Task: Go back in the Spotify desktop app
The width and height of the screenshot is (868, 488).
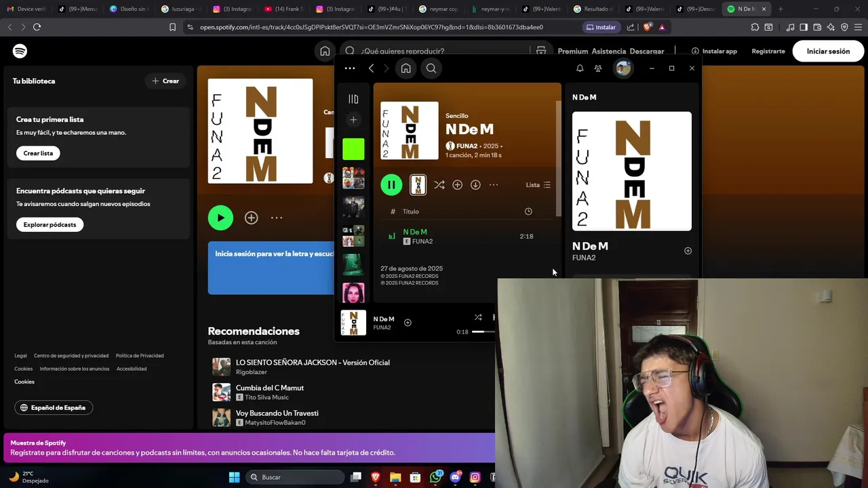Action: pos(371,68)
